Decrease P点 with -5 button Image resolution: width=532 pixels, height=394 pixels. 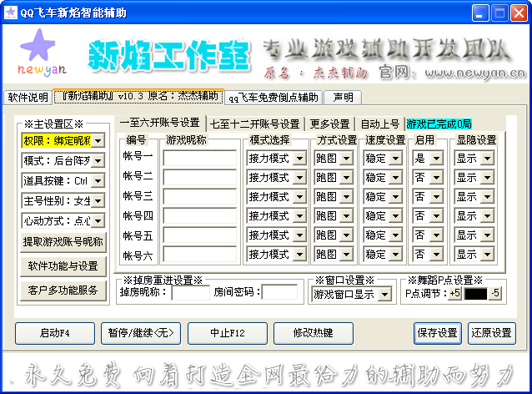(x=495, y=294)
